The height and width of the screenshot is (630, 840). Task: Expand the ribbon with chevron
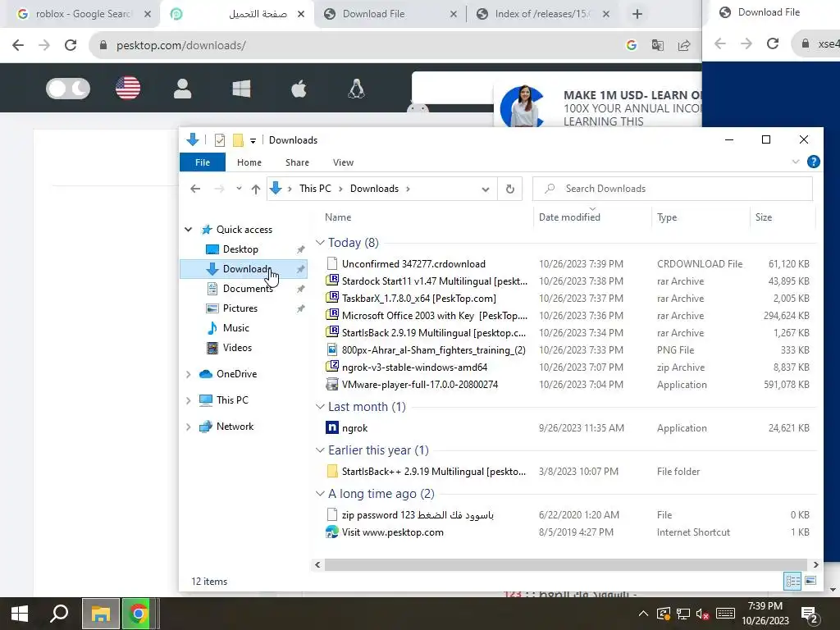click(x=796, y=162)
